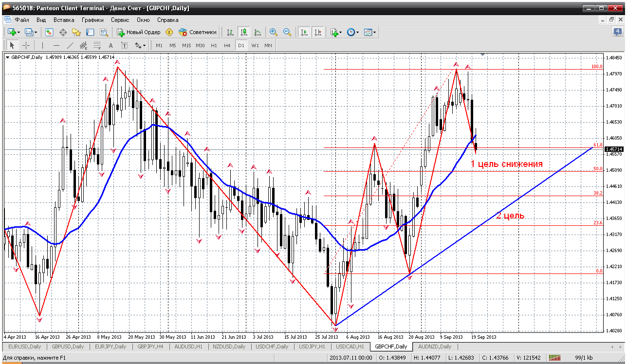Expand the profiles dropdown arrow
Image resolution: width=627 pixels, height=364 pixels.
[x=36, y=32]
